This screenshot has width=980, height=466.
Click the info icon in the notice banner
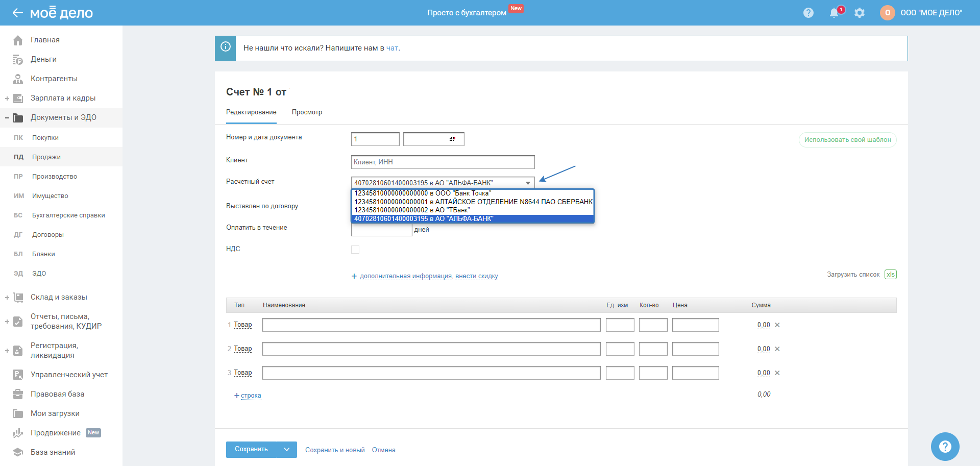(x=226, y=47)
